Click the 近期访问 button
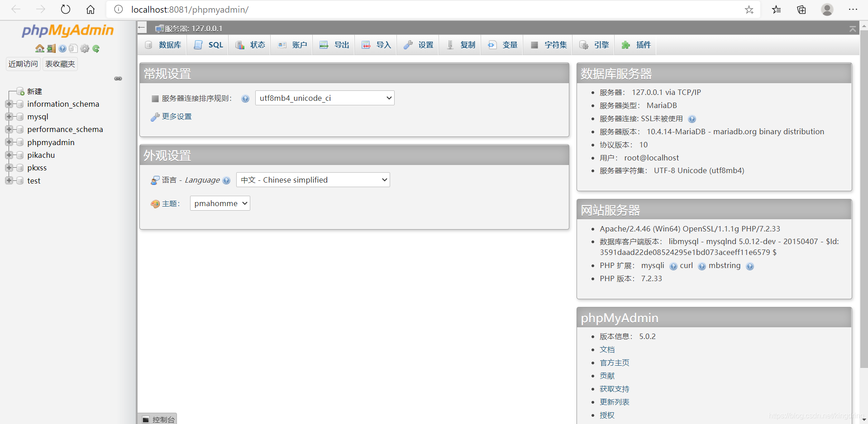This screenshot has width=868, height=424. [23, 64]
